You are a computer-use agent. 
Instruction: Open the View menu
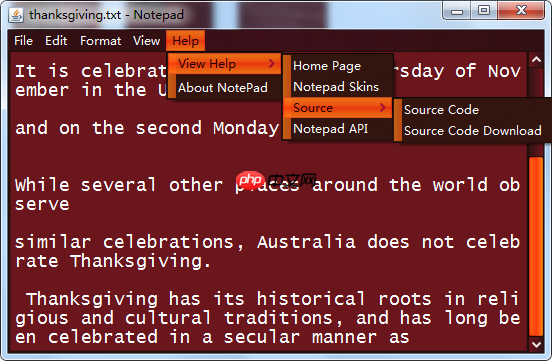(146, 41)
